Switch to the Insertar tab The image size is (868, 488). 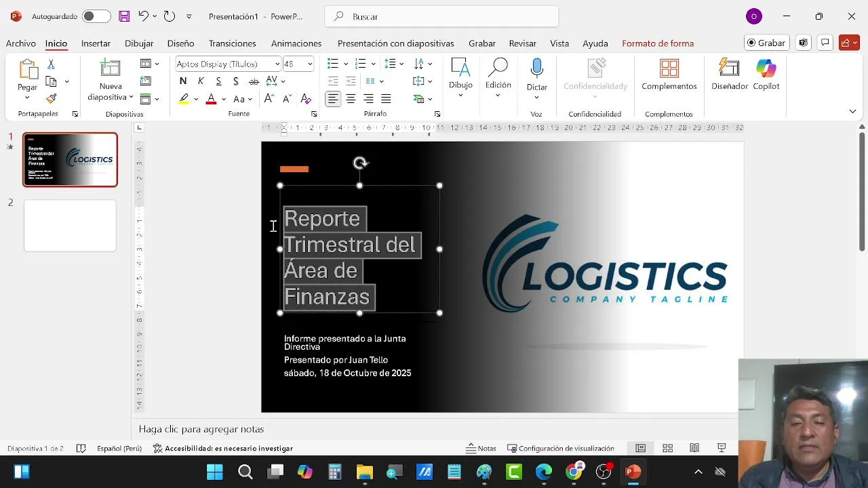[x=96, y=43]
